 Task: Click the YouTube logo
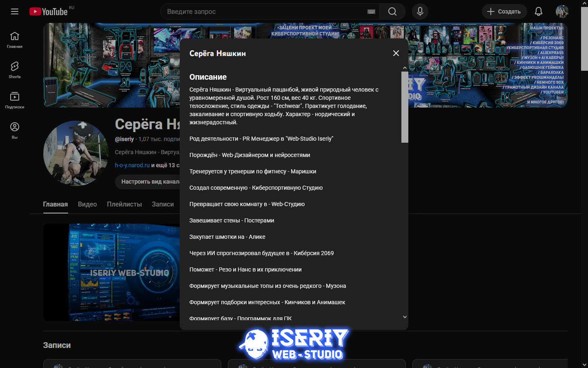(49, 11)
